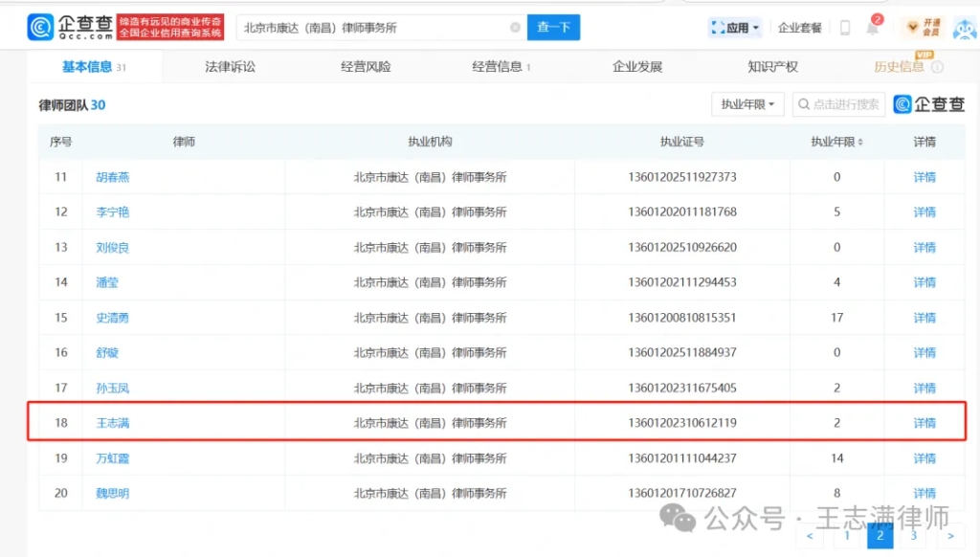The width and height of the screenshot is (980, 557).
Task: Click the mobile phone icon in header
Action: coord(843,27)
